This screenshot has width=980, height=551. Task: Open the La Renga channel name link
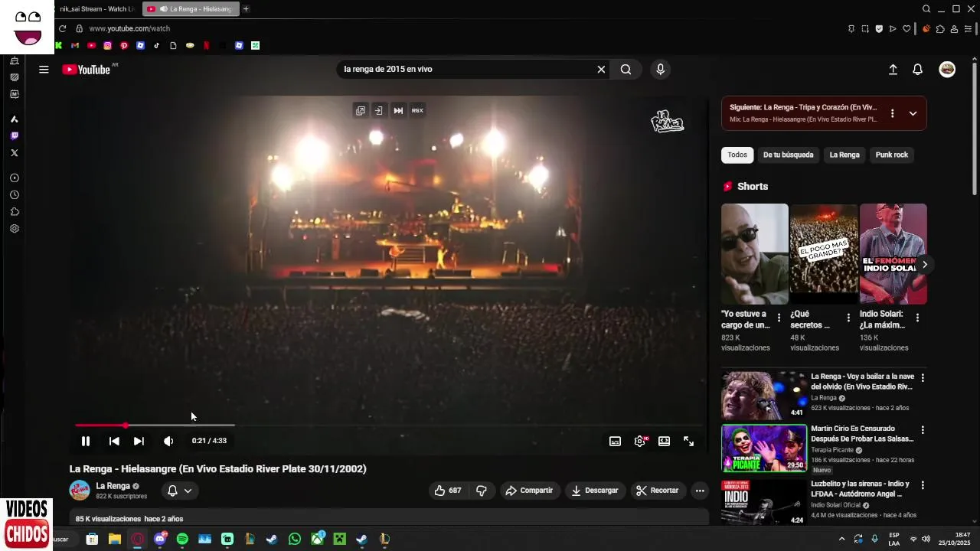[x=113, y=486]
